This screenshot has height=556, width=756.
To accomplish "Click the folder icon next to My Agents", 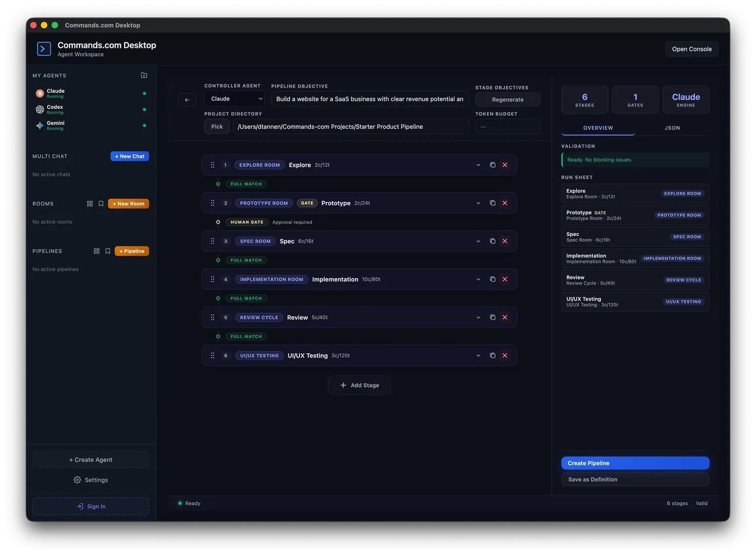I will pyautogui.click(x=144, y=75).
